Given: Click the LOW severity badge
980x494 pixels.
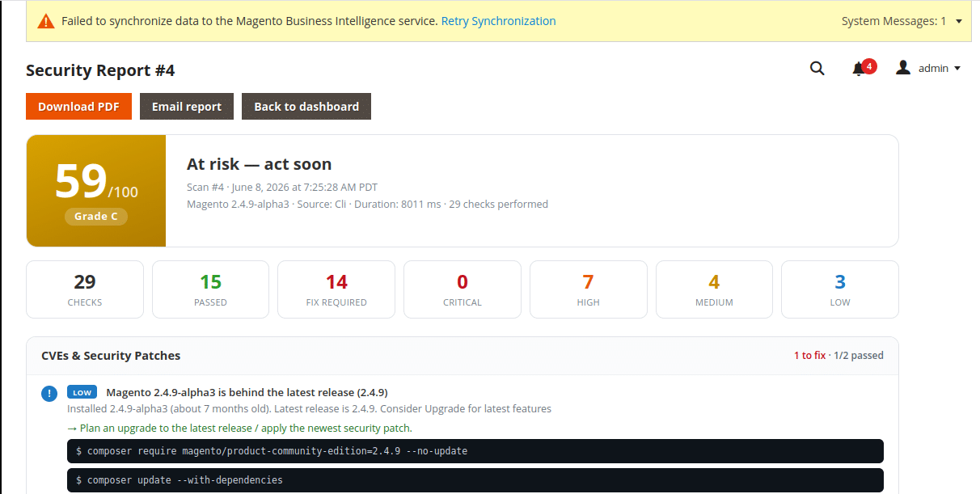Looking at the screenshot, I should [82, 392].
